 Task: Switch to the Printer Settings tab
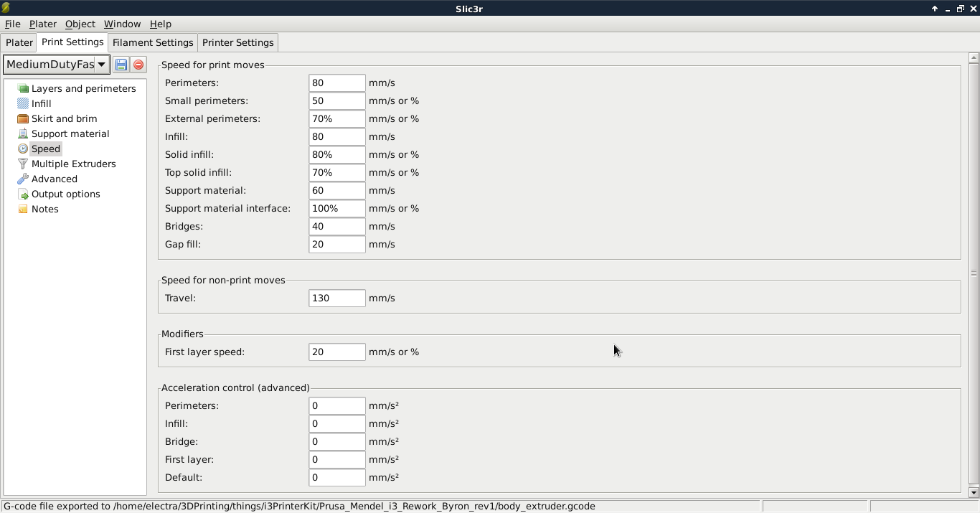pos(237,42)
